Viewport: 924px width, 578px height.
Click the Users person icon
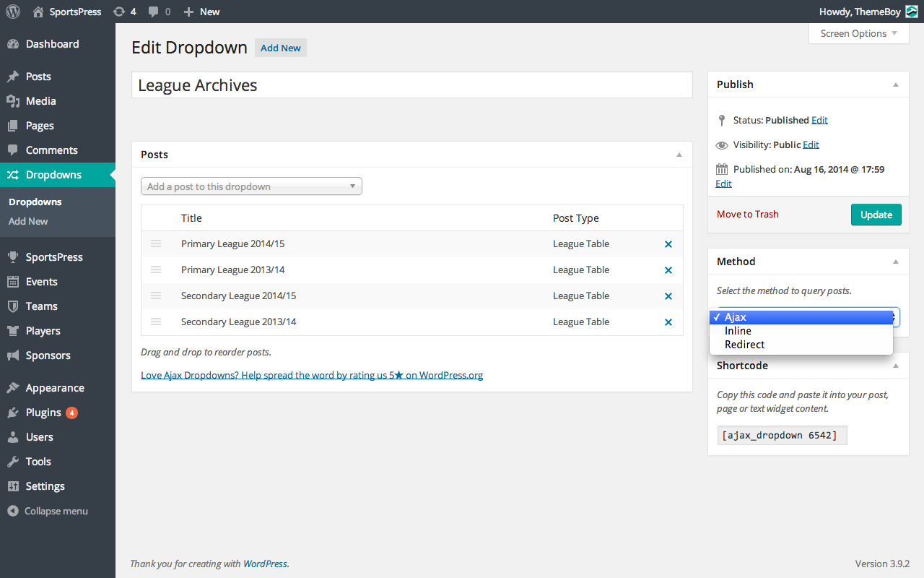coord(13,437)
